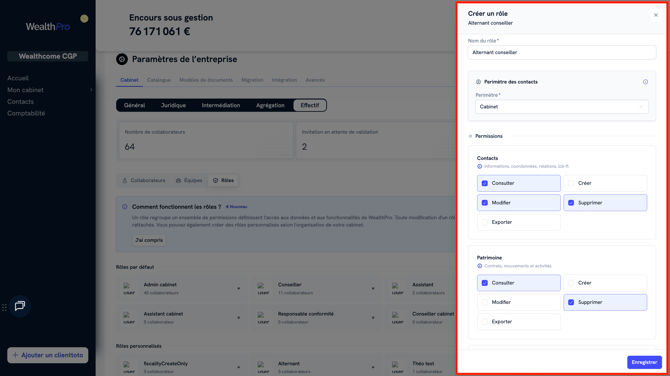The height and width of the screenshot is (376, 670).
Task: Open options dot for Responsable conformité role
Action: 373,317
